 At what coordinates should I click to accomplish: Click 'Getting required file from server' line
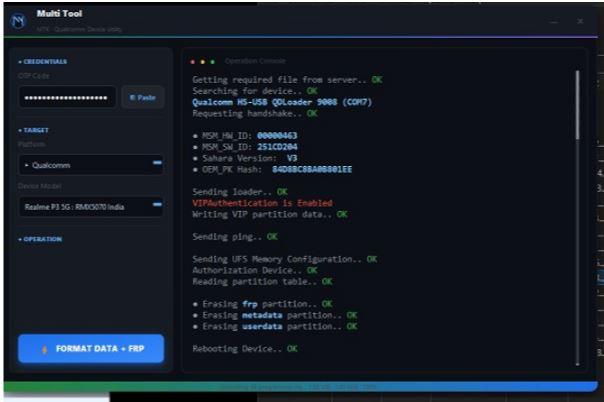pyautogui.click(x=287, y=80)
